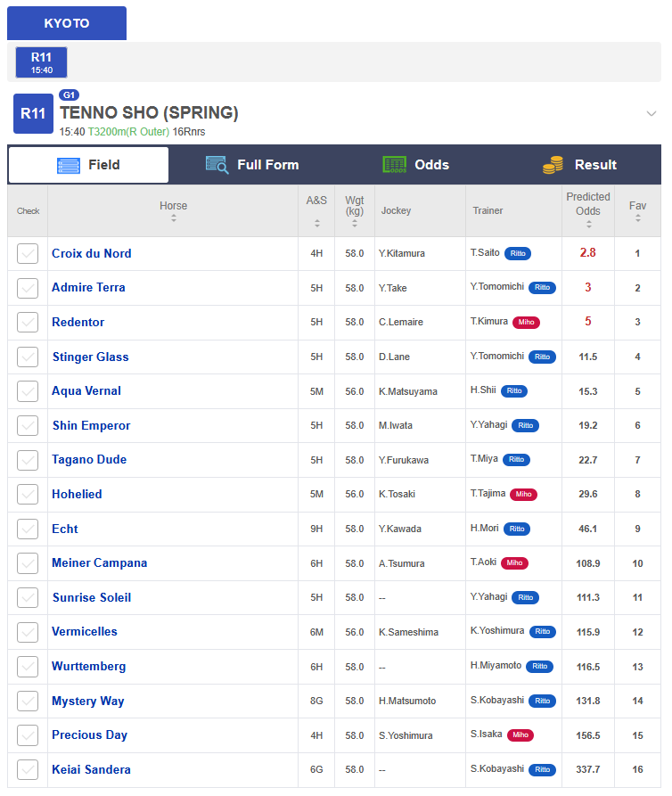
Task: Sort by Predicted Odds column arrows
Action: click(x=589, y=224)
